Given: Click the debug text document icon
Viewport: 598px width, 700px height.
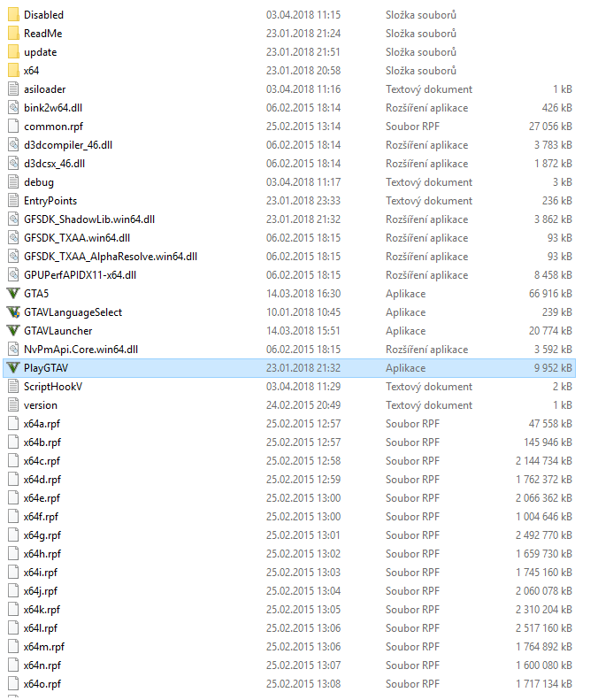Looking at the screenshot, I should [x=13, y=182].
